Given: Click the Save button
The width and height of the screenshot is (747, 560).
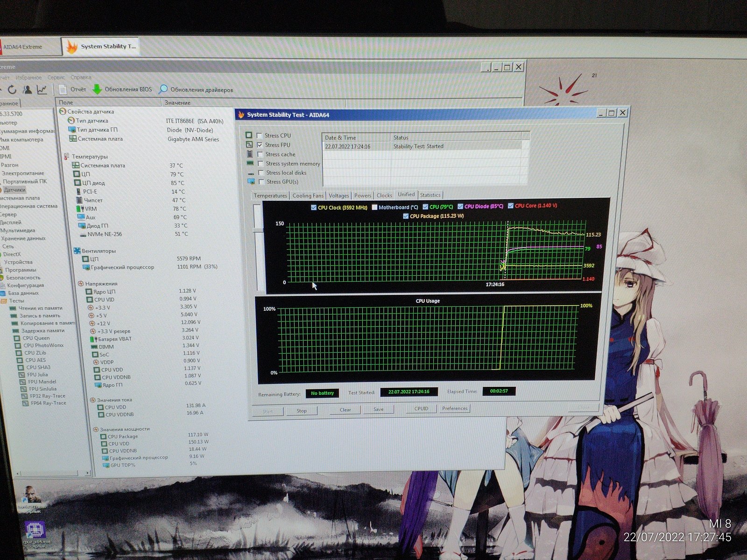Looking at the screenshot, I should point(379,409).
